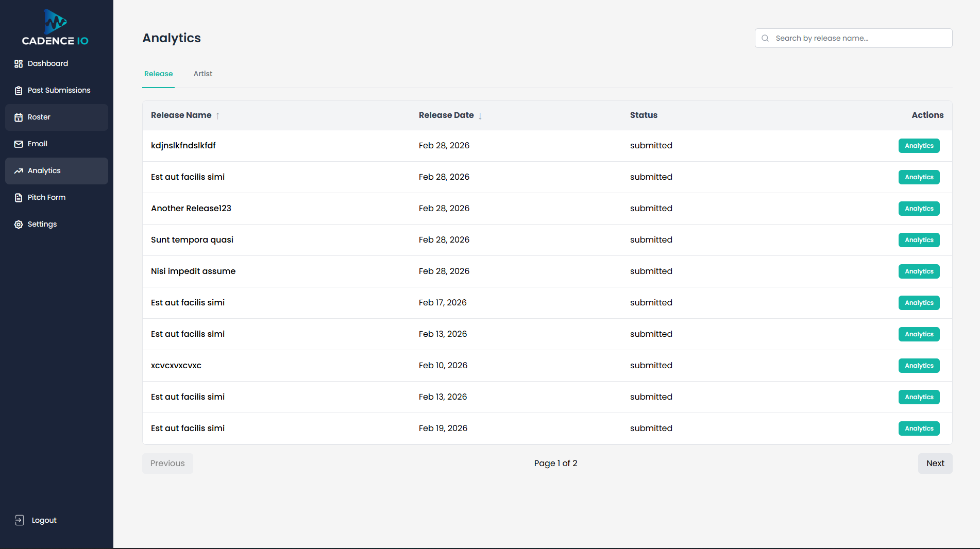Click the Release Name sort arrow
This screenshot has width=980, height=549.
click(218, 116)
